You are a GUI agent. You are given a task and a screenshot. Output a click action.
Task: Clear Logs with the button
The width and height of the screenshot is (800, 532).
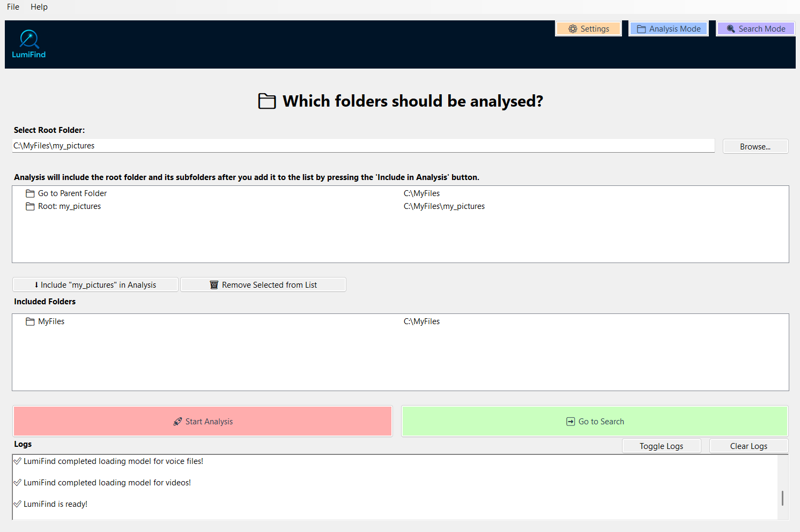coord(749,446)
